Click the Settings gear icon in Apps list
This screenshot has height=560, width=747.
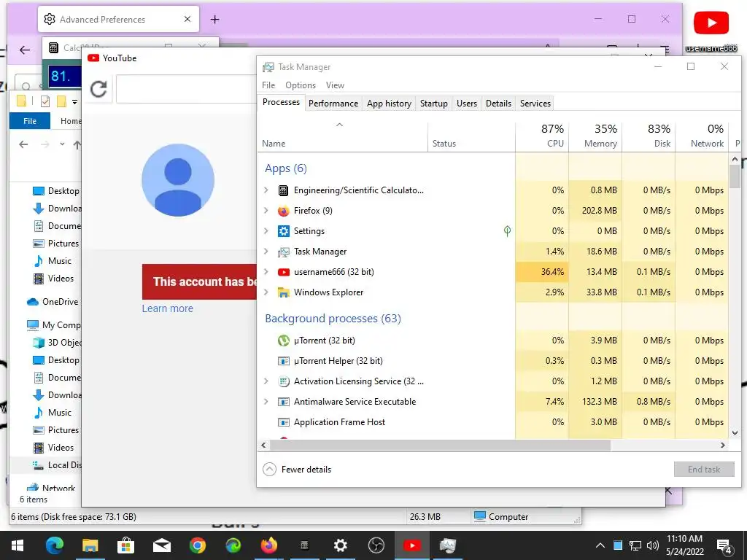coord(284,231)
